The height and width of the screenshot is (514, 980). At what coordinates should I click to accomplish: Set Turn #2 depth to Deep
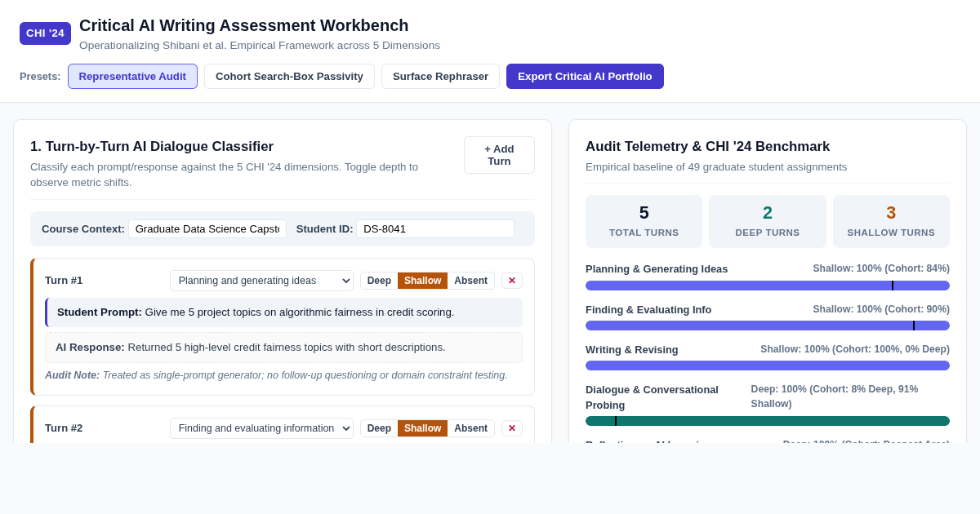(379, 428)
